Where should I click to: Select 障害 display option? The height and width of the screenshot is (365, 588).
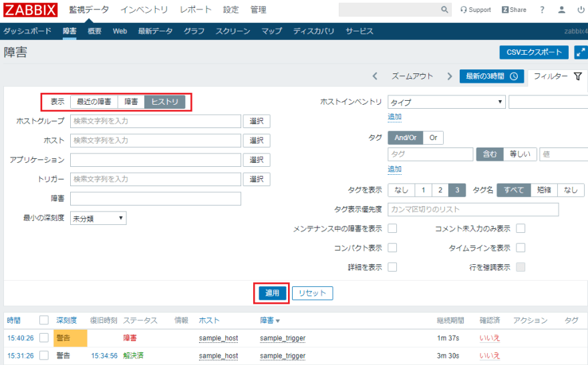coord(131,102)
